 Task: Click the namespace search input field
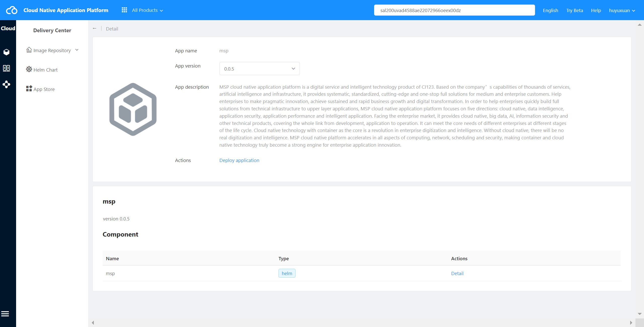coord(454,10)
